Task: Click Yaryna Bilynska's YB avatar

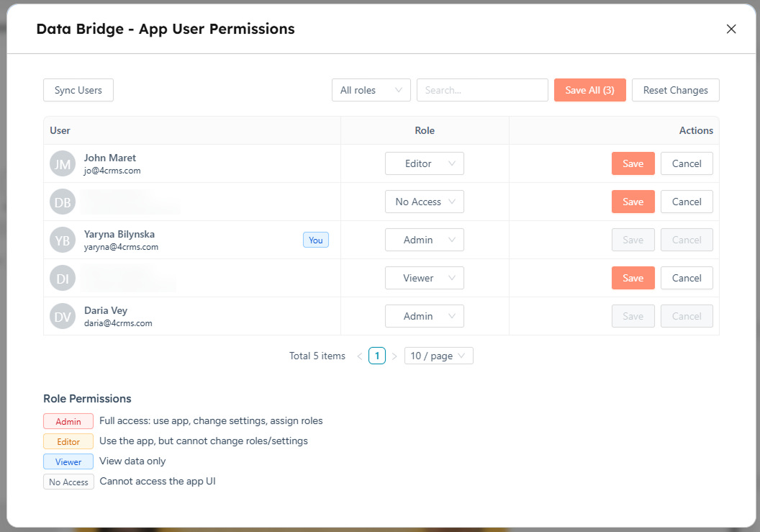Action: click(62, 240)
